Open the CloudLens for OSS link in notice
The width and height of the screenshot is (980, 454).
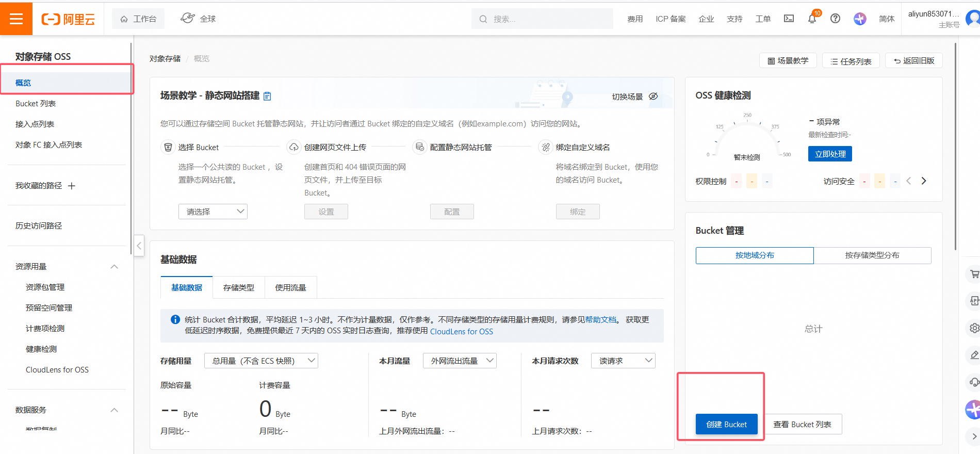462,332
